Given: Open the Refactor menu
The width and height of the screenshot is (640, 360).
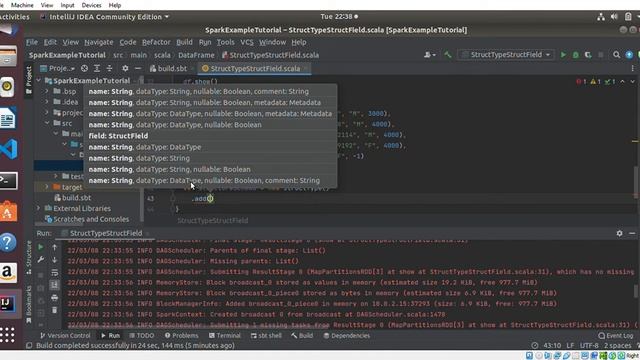Looking at the screenshot, I should pos(156,42).
